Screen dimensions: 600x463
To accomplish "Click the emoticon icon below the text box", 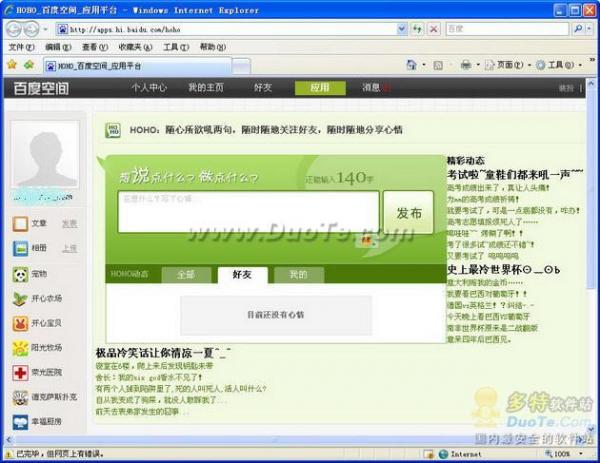I will (x=367, y=240).
